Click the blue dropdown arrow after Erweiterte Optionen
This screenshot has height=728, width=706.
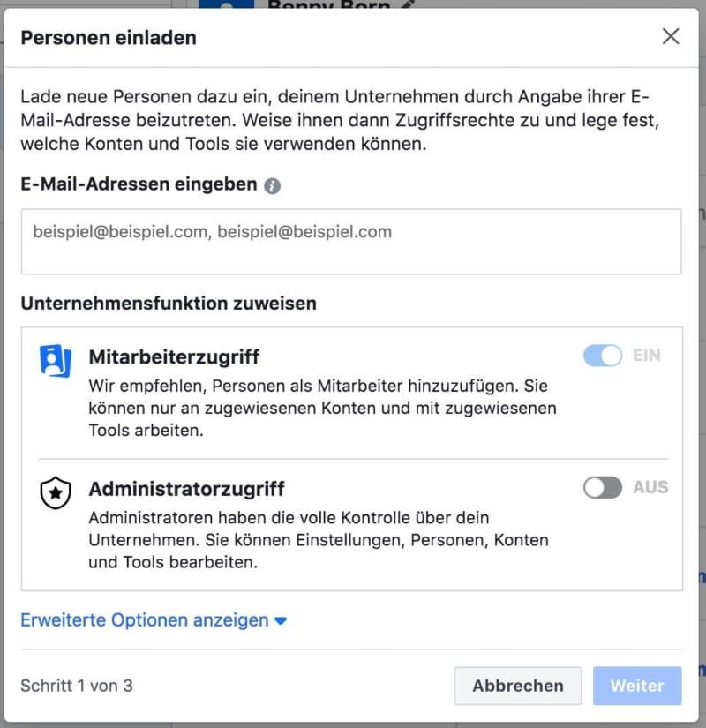pyautogui.click(x=281, y=621)
